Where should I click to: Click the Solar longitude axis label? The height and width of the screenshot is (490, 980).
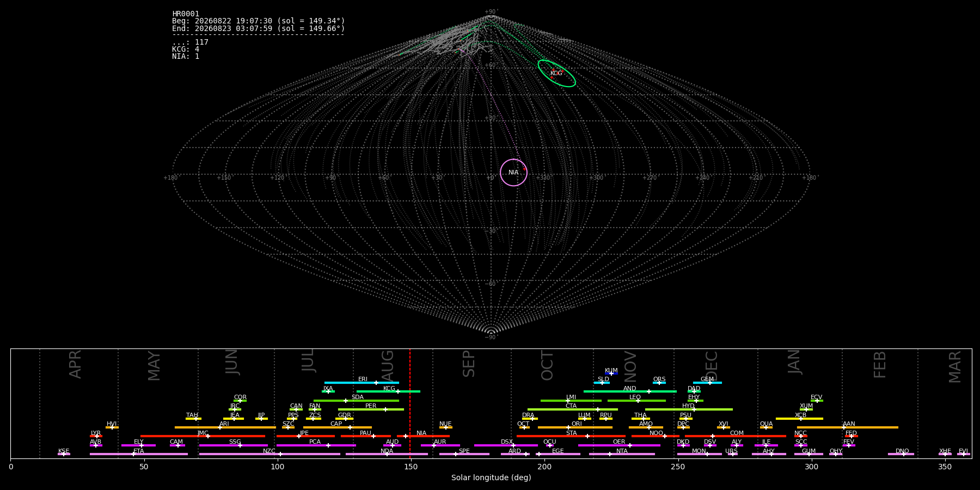coord(491,478)
